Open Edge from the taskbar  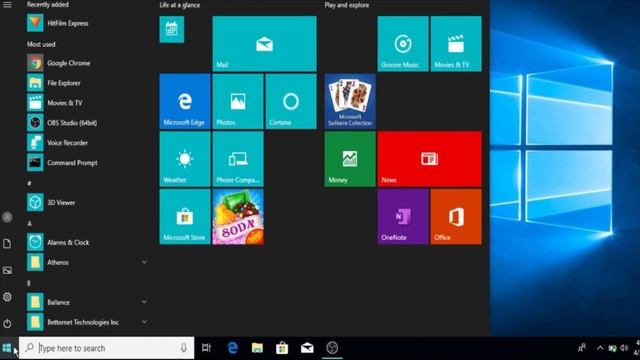click(x=232, y=348)
